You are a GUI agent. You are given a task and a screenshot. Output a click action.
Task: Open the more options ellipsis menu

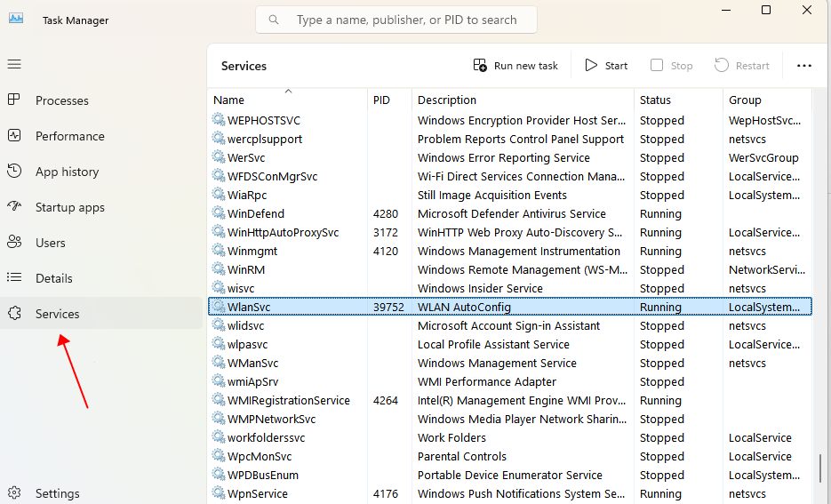coord(804,66)
